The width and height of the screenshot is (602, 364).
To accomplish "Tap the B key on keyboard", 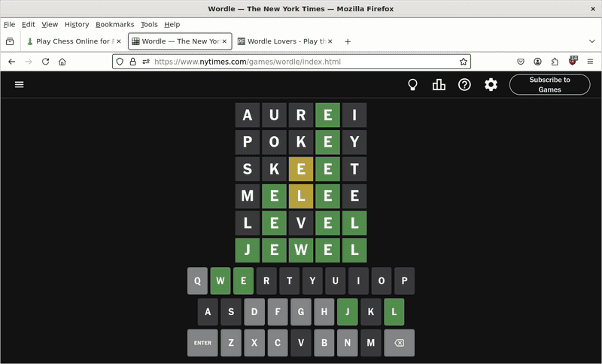I will point(324,343).
